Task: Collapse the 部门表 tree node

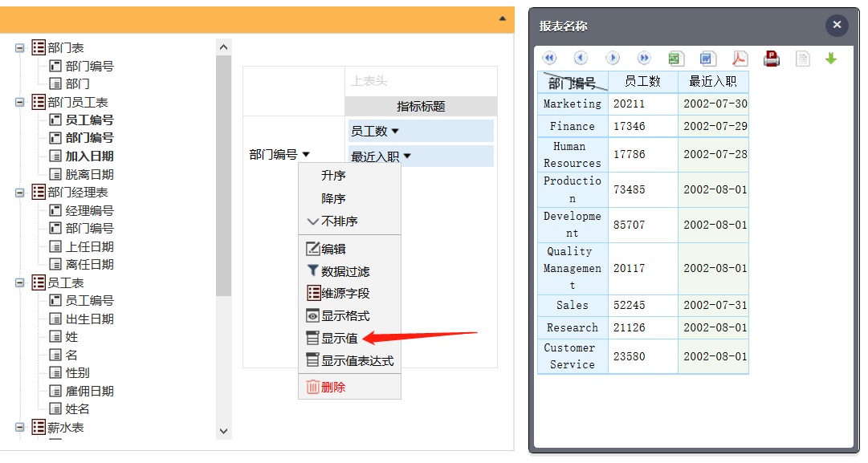Action: coord(19,48)
